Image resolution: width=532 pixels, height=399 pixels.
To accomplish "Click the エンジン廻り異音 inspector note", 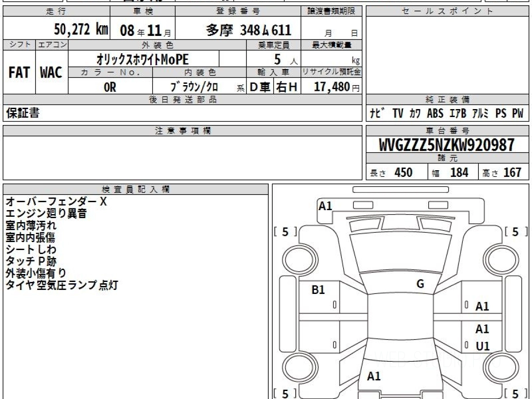I will [46, 214].
